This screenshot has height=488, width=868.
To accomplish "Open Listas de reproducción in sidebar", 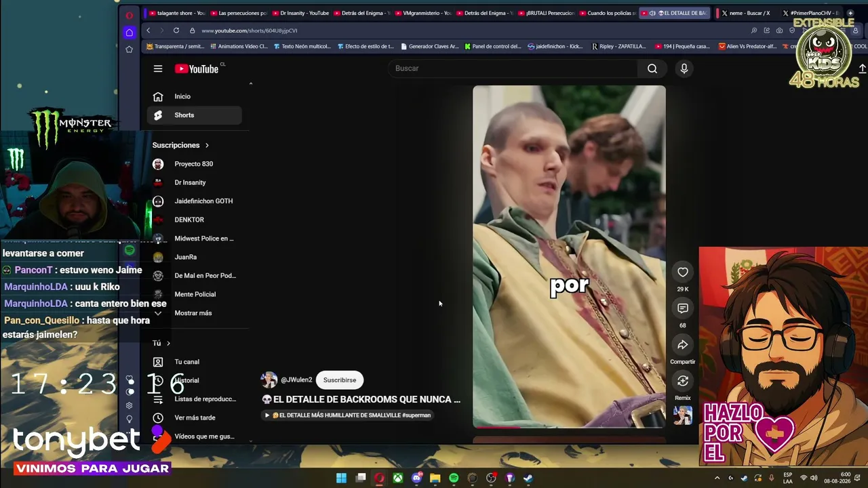I will click(195, 399).
